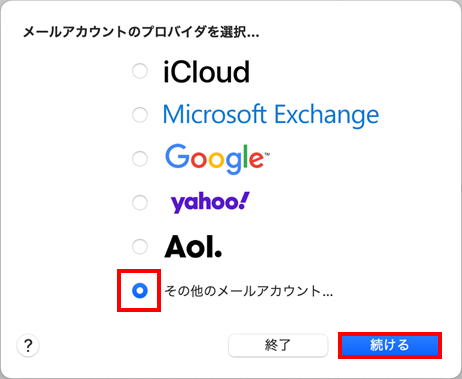Click the purple yahoo wordmark
This screenshot has width=462, height=379.
point(210,202)
